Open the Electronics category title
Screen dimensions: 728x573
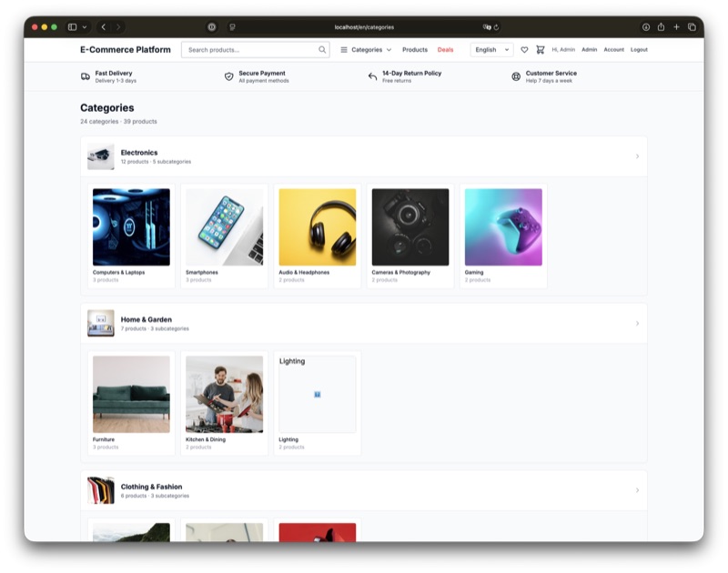click(139, 153)
